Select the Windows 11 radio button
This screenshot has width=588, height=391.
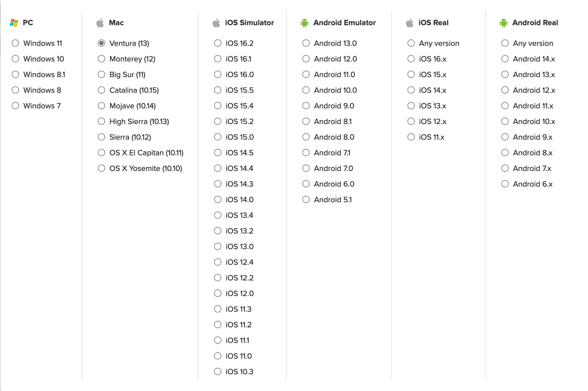(15, 43)
